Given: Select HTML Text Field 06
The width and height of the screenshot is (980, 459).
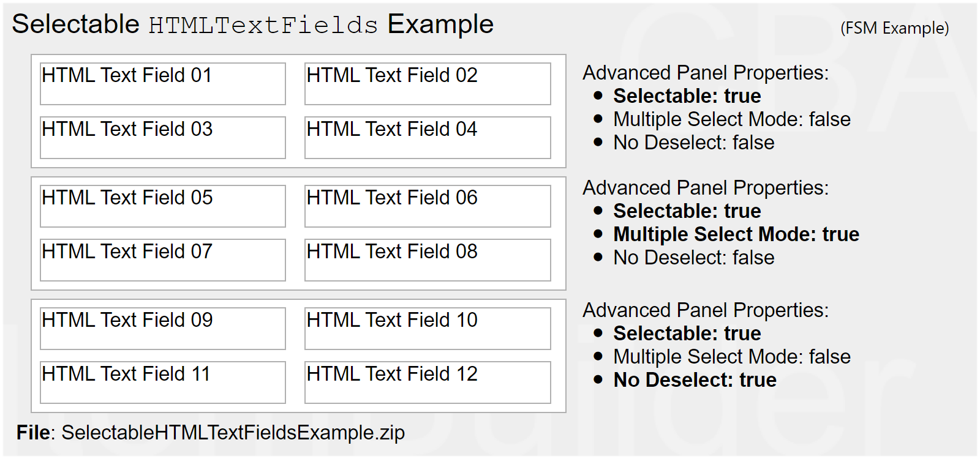Looking at the screenshot, I should click(x=428, y=206).
